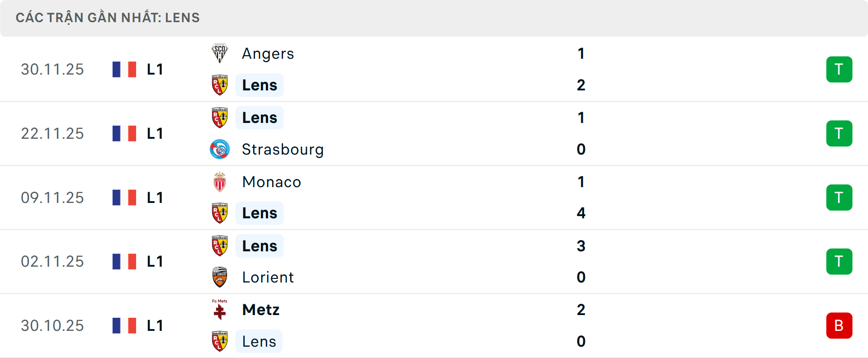Screen dimensions: 868x358
Task: Click the French flag beside 30.10.25
Action: 124,325
